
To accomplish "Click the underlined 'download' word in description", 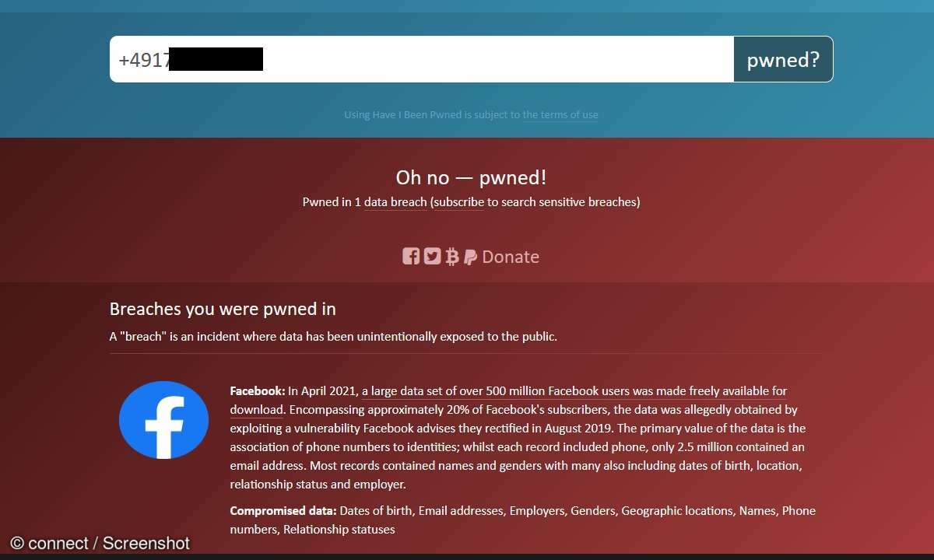I will (256, 410).
